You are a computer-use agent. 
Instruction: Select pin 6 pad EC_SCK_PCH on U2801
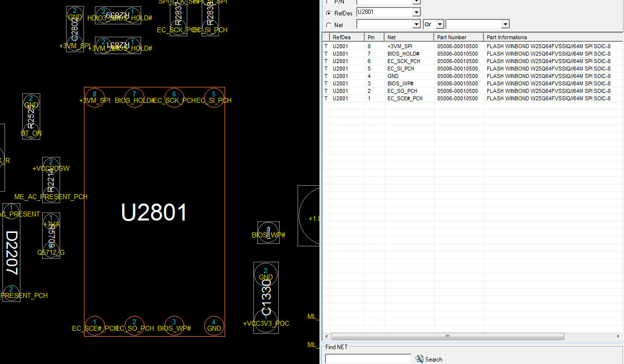pyautogui.click(x=174, y=97)
